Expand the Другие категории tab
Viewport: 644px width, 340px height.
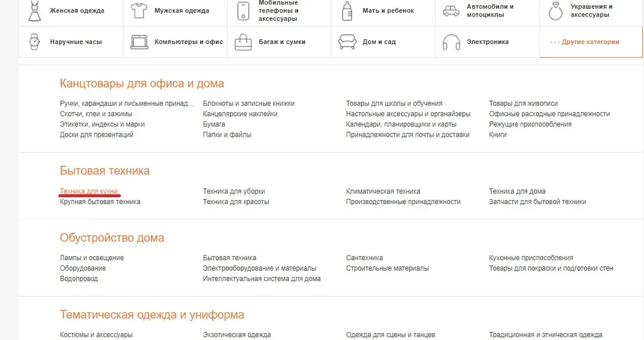(x=591, y=42)
